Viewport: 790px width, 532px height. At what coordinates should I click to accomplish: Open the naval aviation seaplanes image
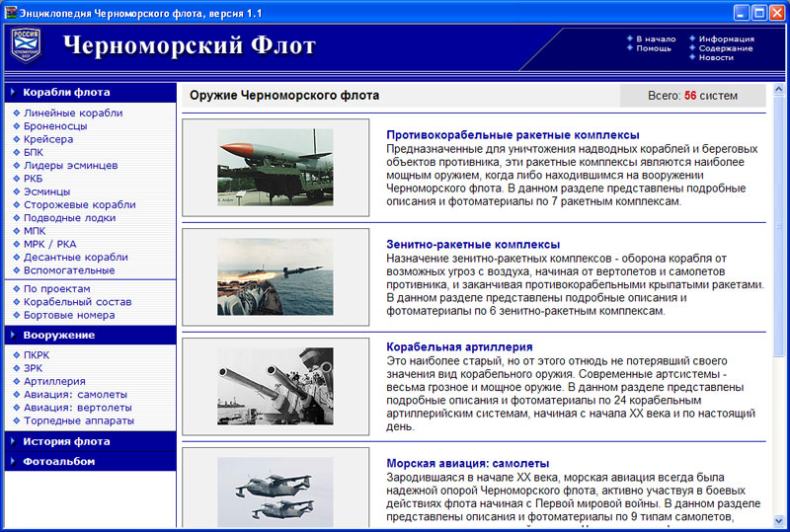click(x=276, y=491)
